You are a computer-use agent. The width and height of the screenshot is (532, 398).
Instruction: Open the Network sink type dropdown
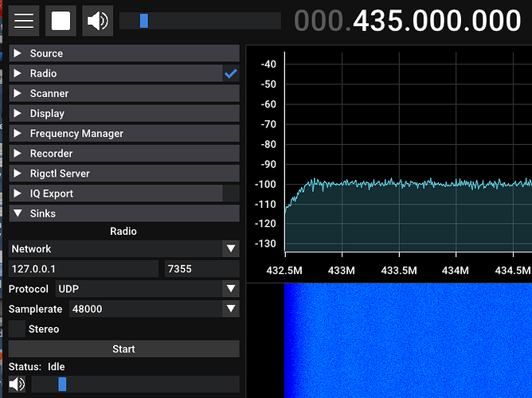tap(123, 249)
